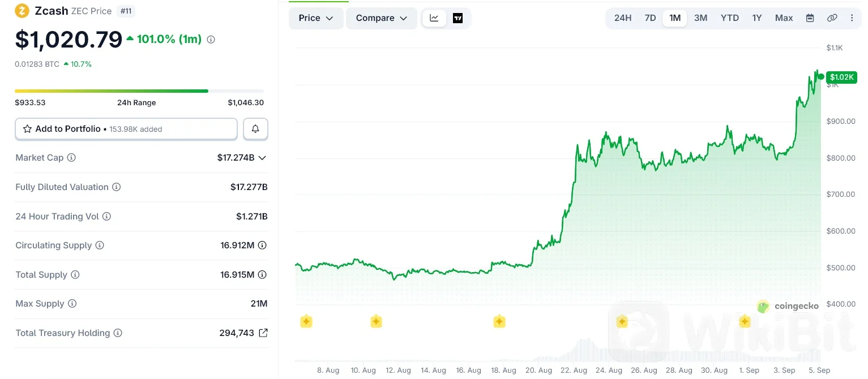Viewport: 868px width, 379px height.
Task: Click the Zcash coin logo icon
Action: click(22, 11)
